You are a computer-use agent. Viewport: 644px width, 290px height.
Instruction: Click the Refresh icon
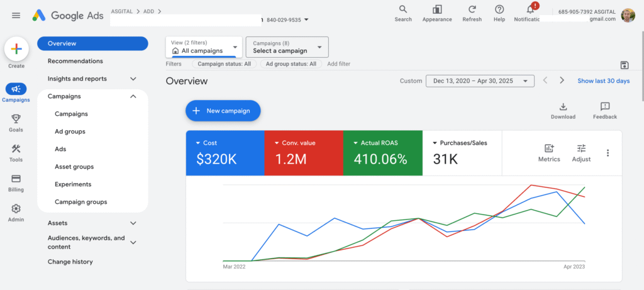(x=472, y=9)
